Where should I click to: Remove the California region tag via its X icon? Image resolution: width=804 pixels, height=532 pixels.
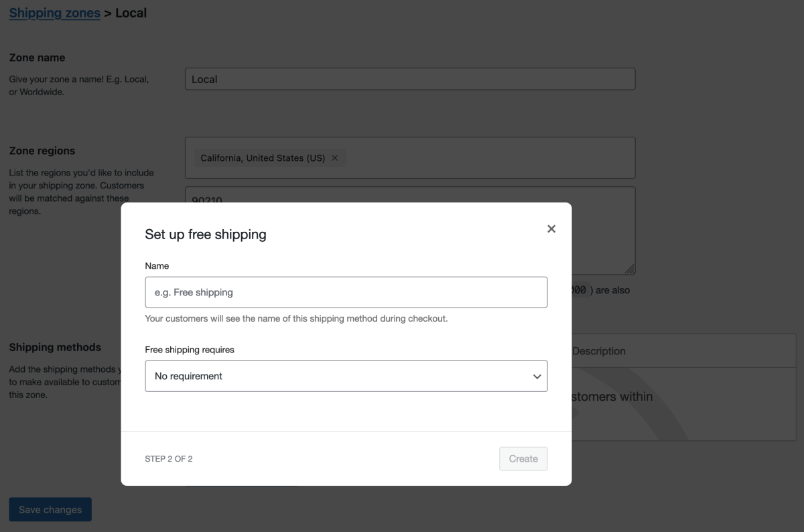click(x=335, y=157)
